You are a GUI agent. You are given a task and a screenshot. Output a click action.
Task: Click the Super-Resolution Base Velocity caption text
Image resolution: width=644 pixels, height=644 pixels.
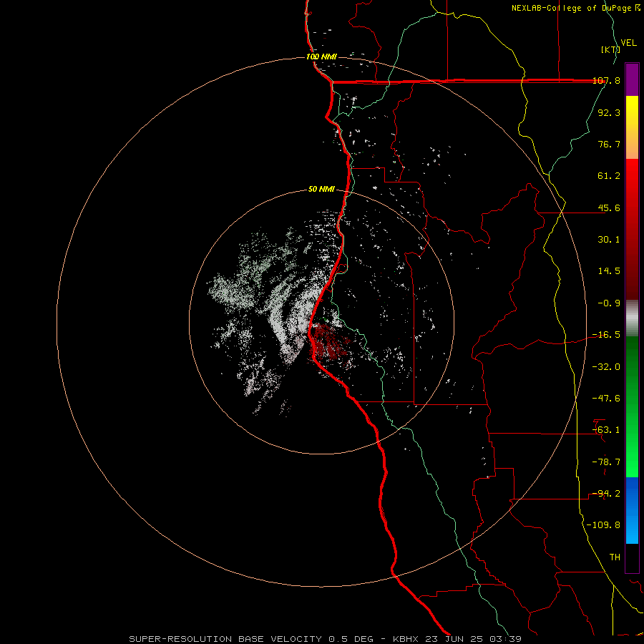326,639
